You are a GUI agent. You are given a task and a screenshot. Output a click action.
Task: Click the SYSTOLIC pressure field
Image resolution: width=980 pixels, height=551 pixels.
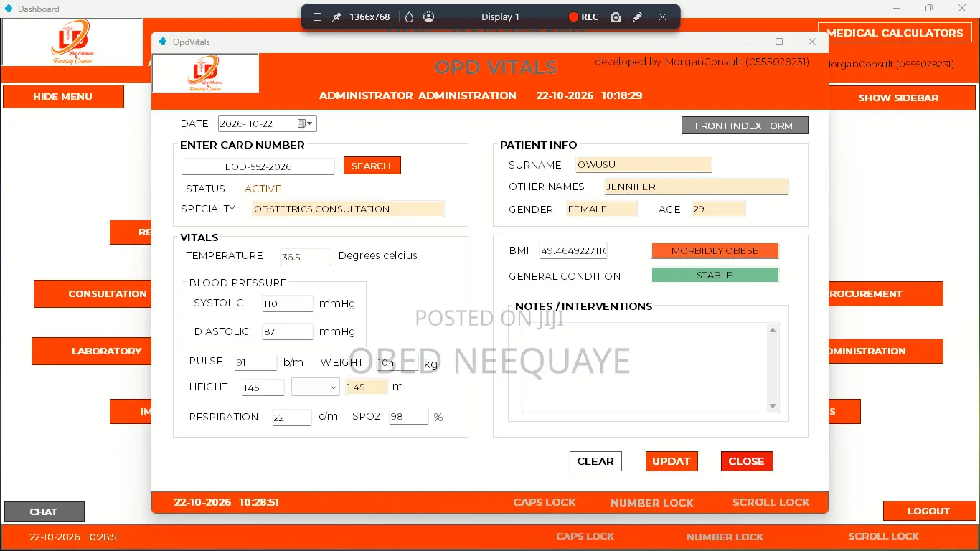(x=288, y=303)
